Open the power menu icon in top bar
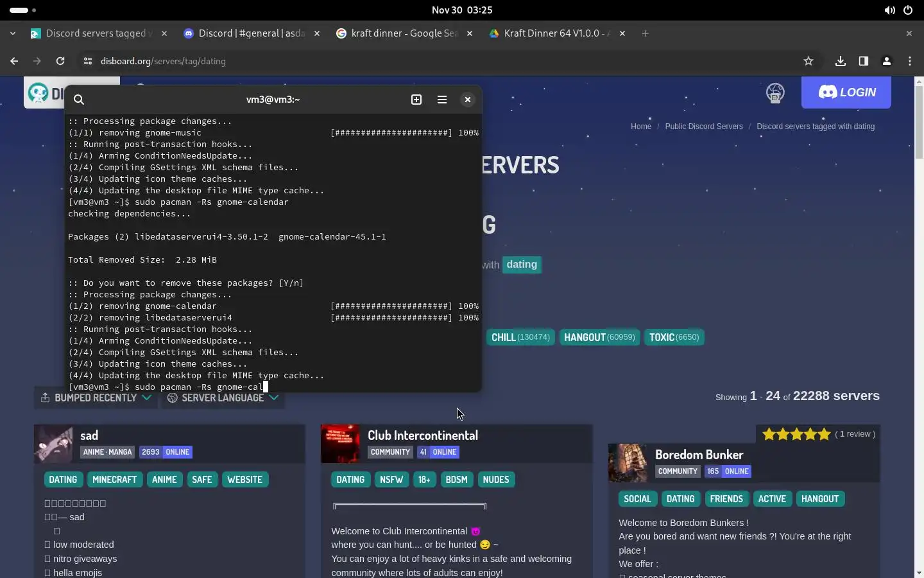 tap(908, 10)
